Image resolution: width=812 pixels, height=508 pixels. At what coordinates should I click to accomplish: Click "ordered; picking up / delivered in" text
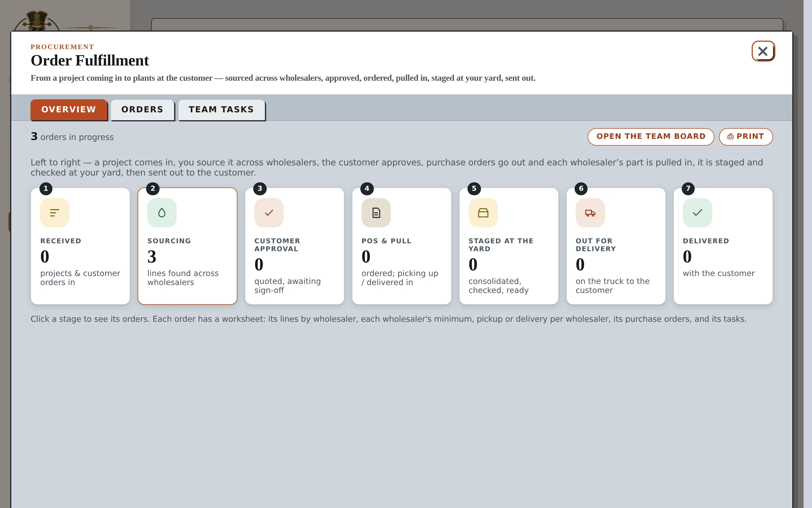pyautogui.click(x=400, y=278)
